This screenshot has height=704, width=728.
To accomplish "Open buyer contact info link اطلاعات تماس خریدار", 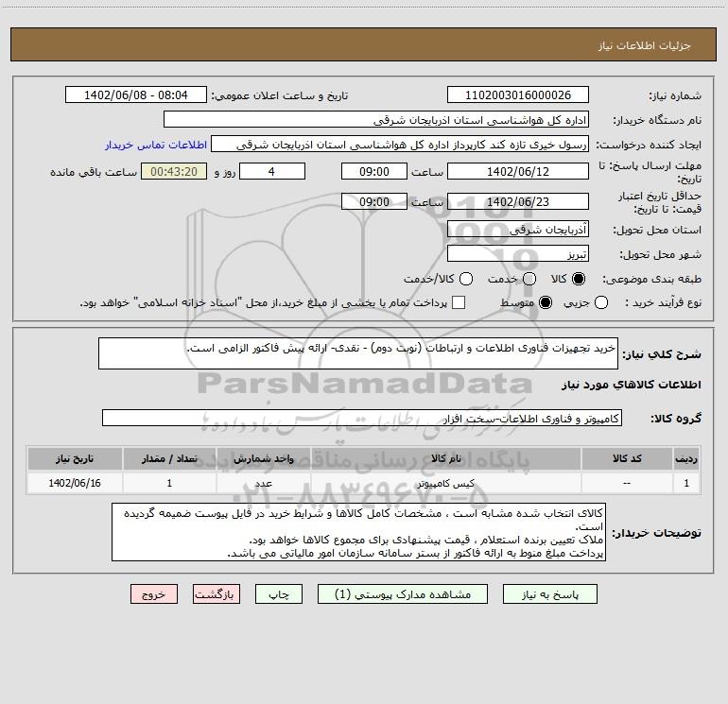I will [156, 145].
